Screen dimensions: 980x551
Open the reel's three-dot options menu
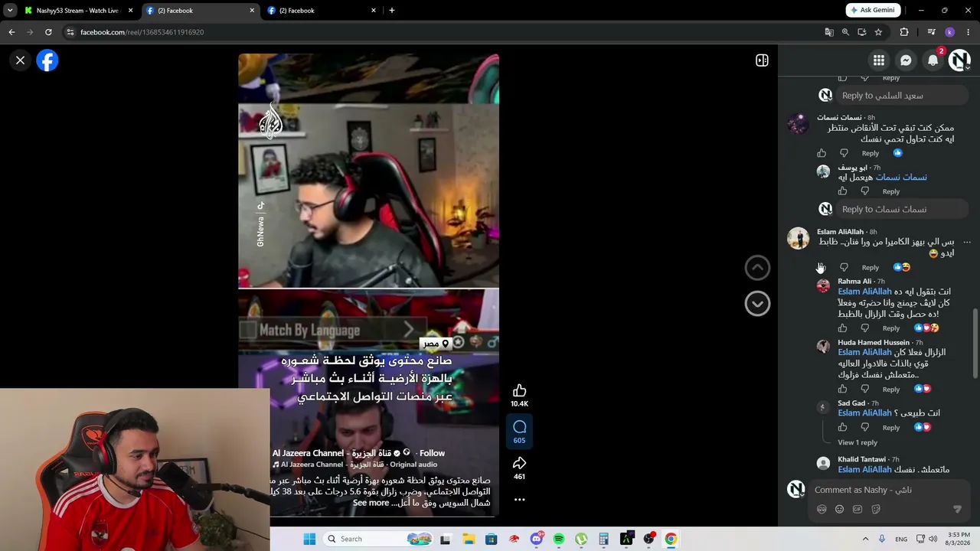pyautogui.click(x=519, y=500)
